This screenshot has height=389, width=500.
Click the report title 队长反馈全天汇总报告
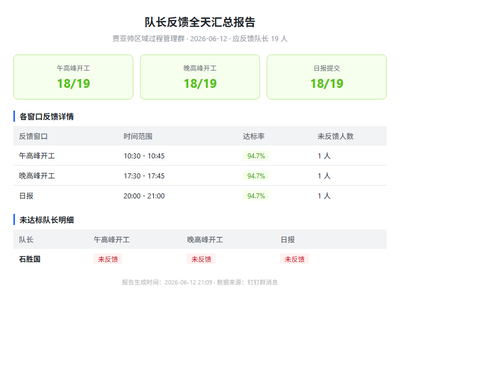[x=200, y=22]
